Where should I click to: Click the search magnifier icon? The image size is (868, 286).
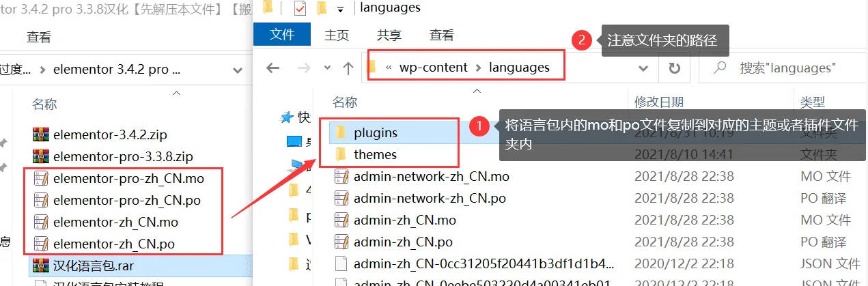[x=718, y=68]
